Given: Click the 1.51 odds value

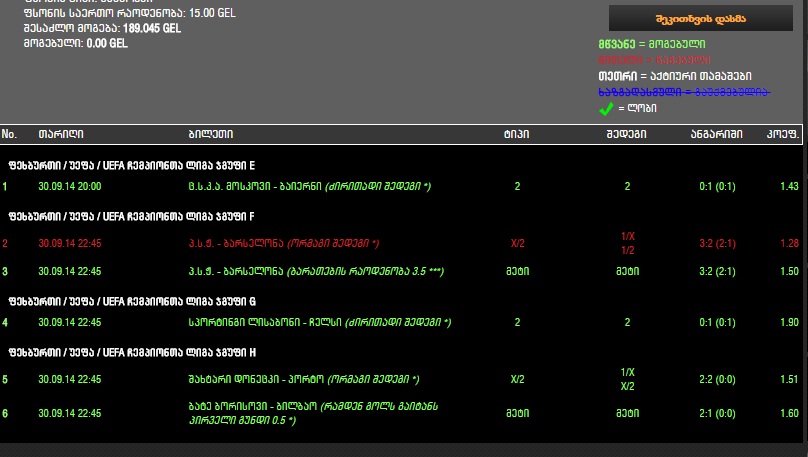Looking at the screenshot, I should click(x=789, y=379).
